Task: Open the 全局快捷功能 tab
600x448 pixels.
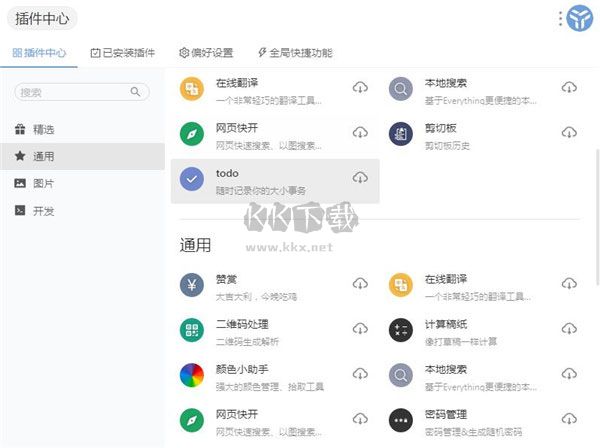Action: pyautogui.click(x=295, y=53)
